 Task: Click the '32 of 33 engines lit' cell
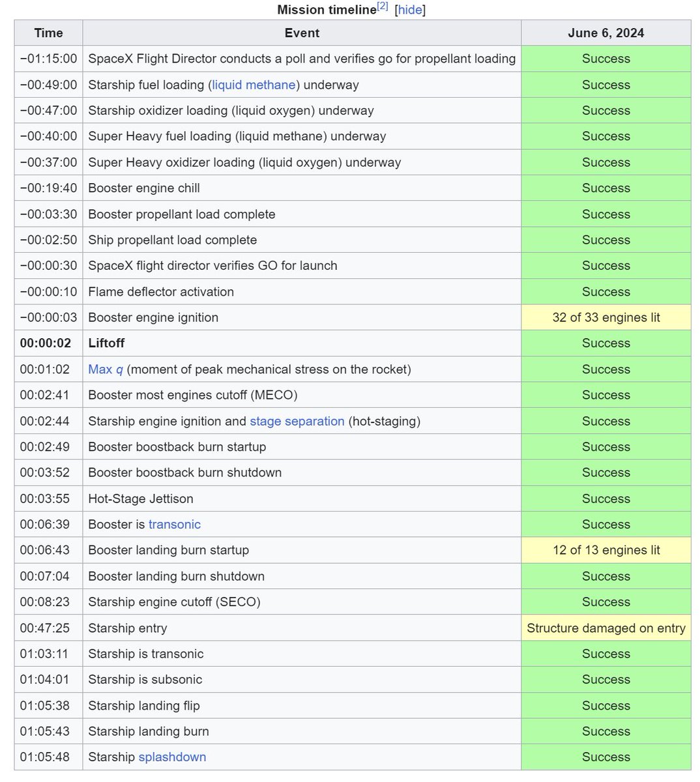(606, 317)
